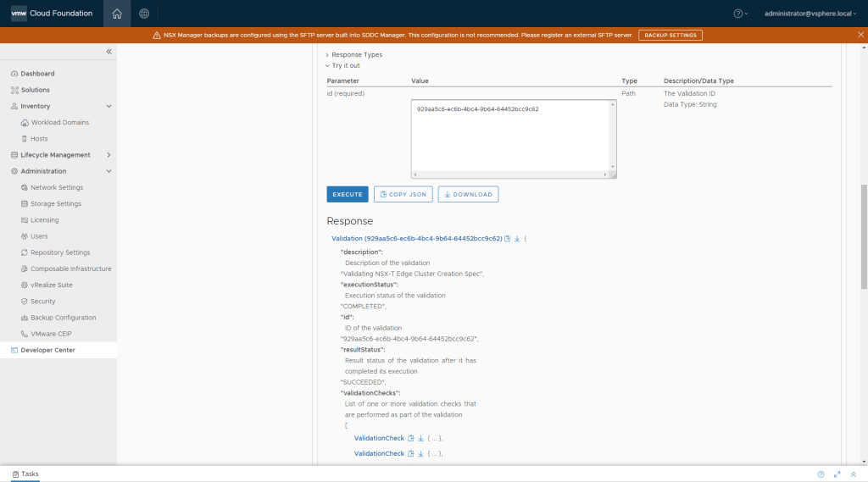The image size is (868, 482).
Task: Click the globe icon in header
Action: [144, 14]
